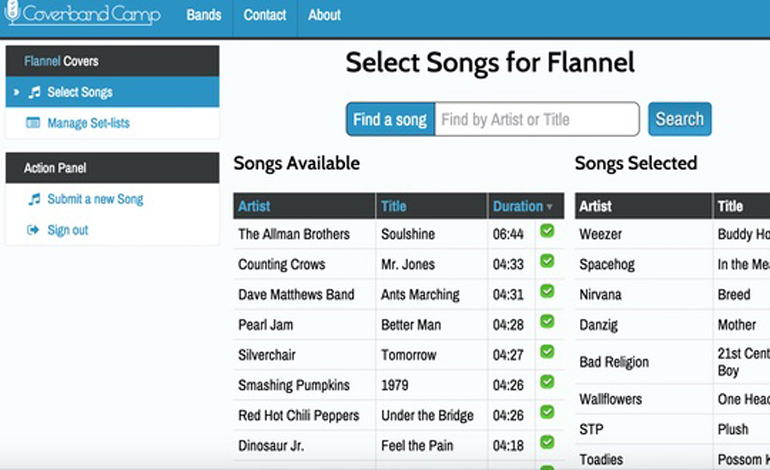Tick the checkbox for Better Man
Viewport: 770px width, 470px height.
click(547, 321)
